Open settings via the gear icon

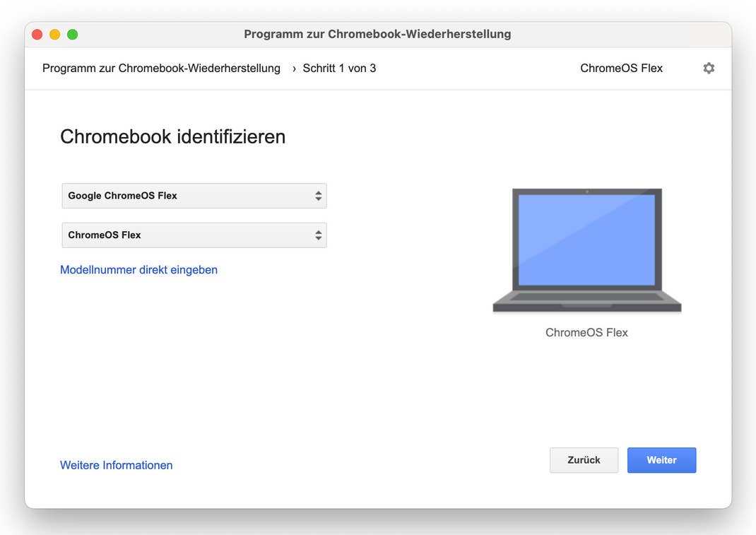[708, 68]
